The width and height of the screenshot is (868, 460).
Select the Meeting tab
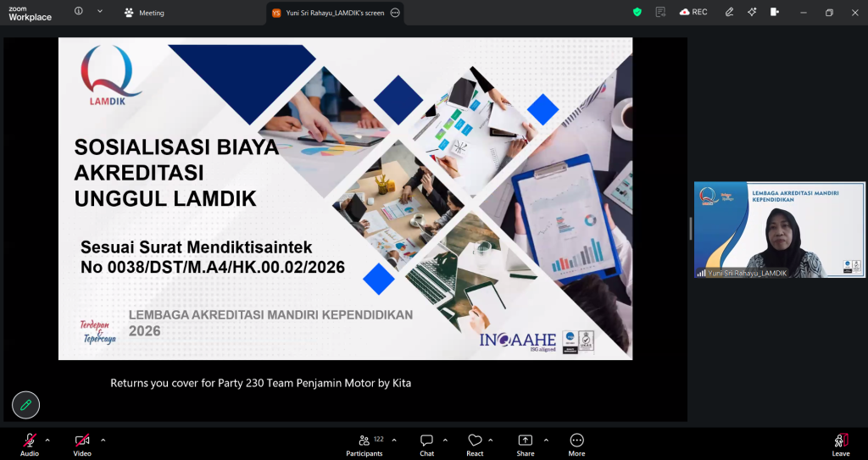click(x=144, y=13)
